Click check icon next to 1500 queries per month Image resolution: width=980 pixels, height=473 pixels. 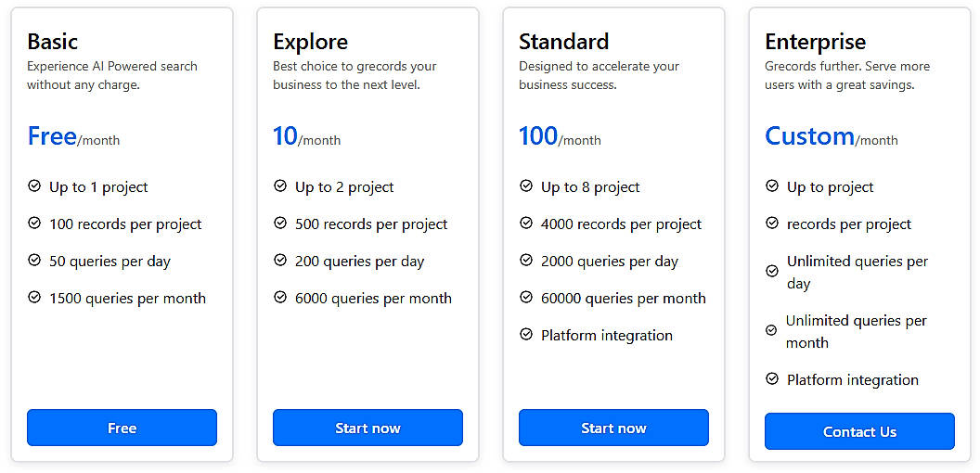(34, 298)
